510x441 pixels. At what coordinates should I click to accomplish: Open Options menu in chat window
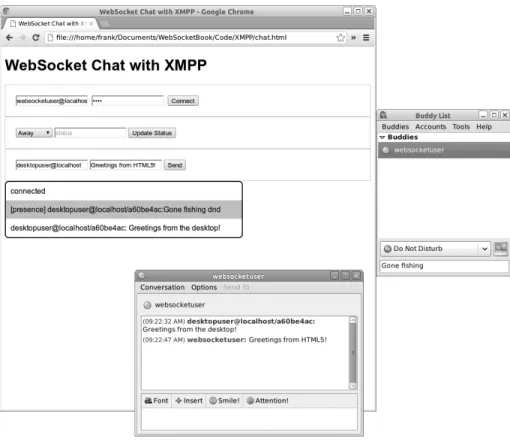[x=204, y=287]
